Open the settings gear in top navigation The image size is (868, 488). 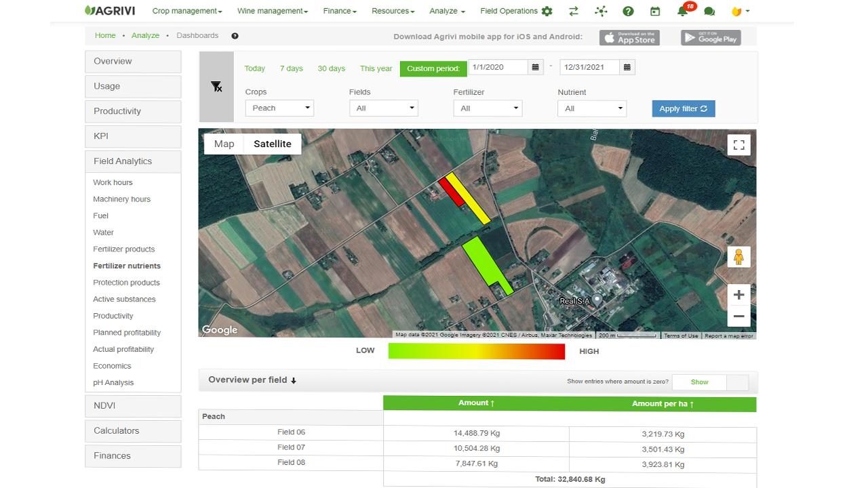[547, 11]
